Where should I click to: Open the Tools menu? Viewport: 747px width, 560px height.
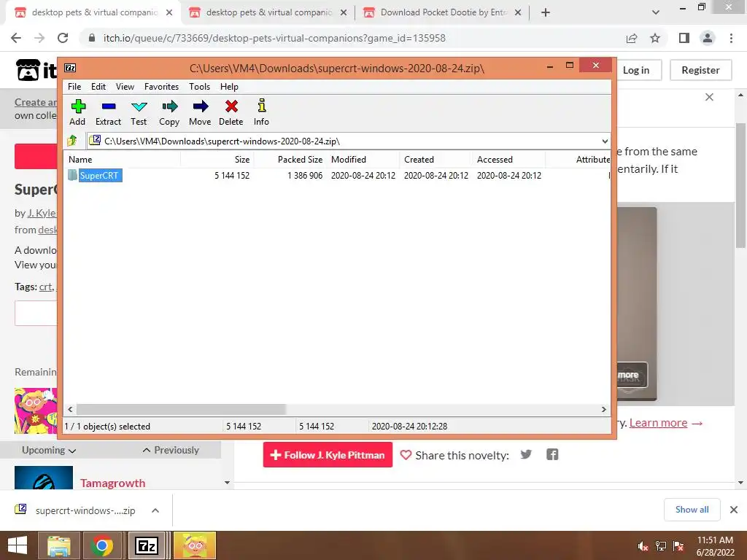click(x=199, y=87)
